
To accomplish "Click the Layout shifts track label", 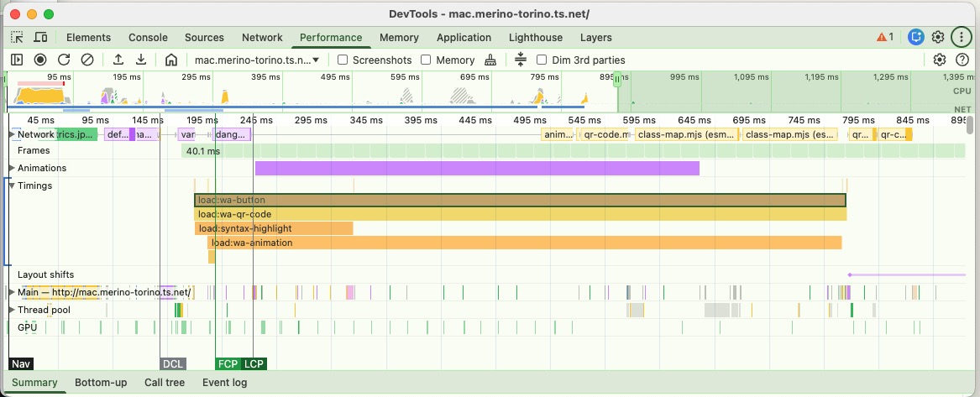I will 45,274.
